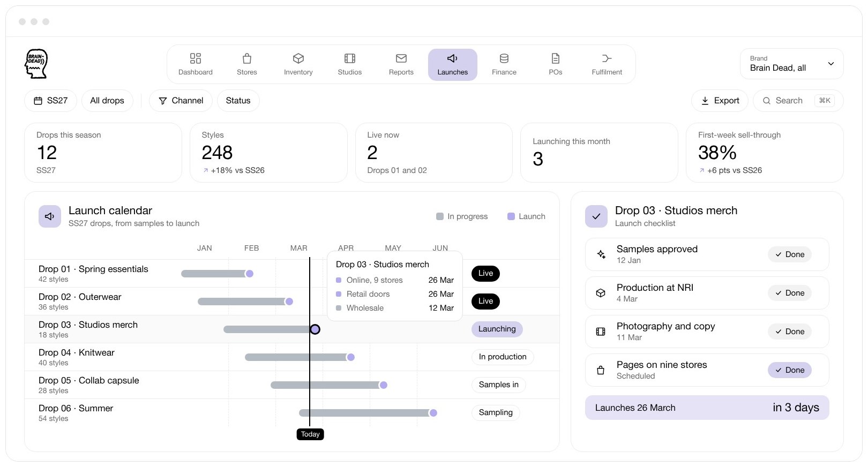This screenshot has height=467, width=868.
Task: Open the First-week sell-through card
Action: point(765,153)
